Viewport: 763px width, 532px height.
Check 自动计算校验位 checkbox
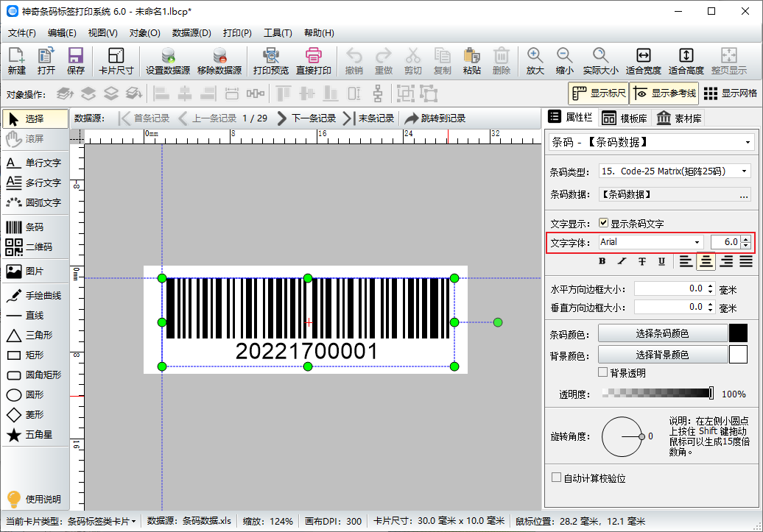pyautogui.click(x=556, y=478)
